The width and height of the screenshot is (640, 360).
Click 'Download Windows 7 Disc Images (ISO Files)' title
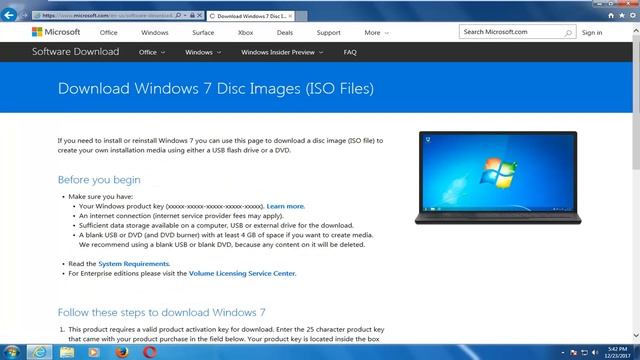[216, 89]
